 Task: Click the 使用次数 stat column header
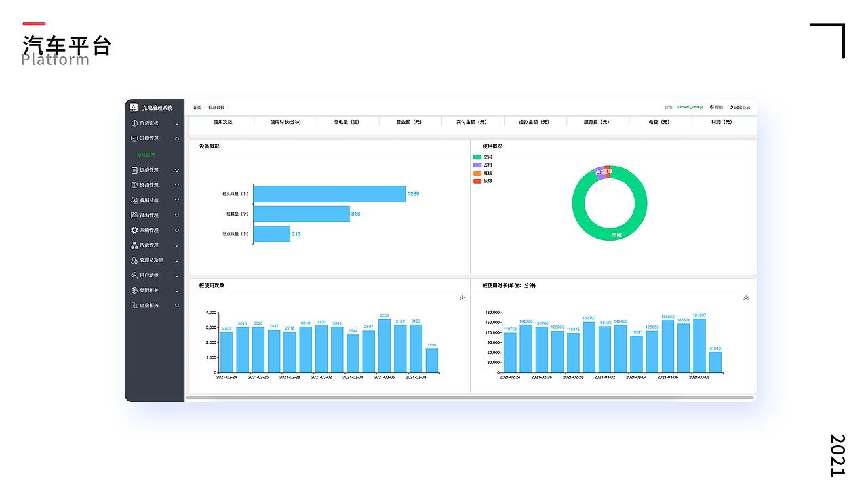click(222, 122)
